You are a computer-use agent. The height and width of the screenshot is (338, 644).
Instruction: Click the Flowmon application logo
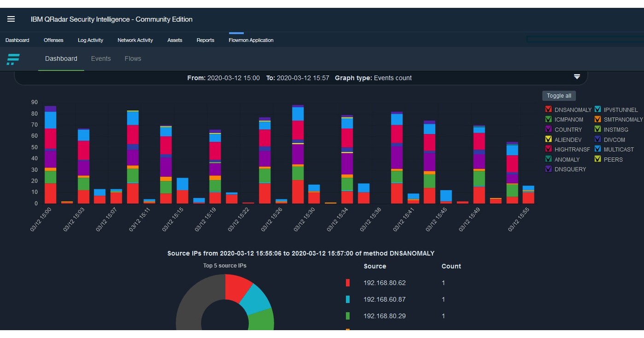(13, 59)
